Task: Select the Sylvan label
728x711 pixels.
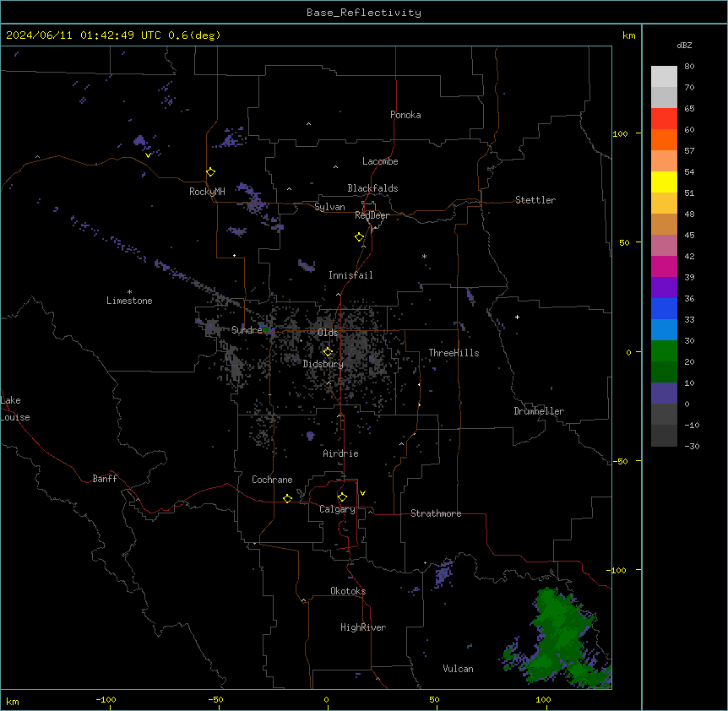Action: coord(329,207)
